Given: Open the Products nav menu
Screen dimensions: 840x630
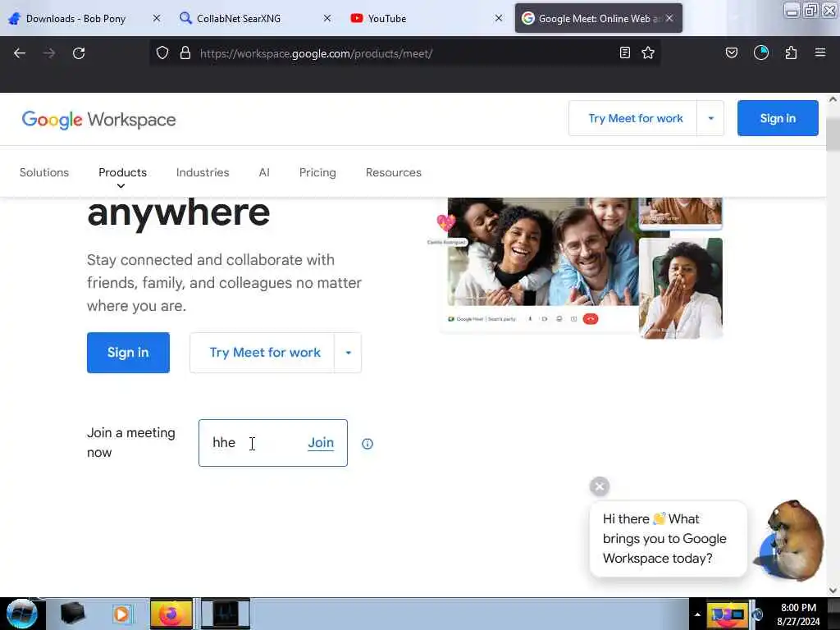Looking at the screenshot, I should pos(123,172).
